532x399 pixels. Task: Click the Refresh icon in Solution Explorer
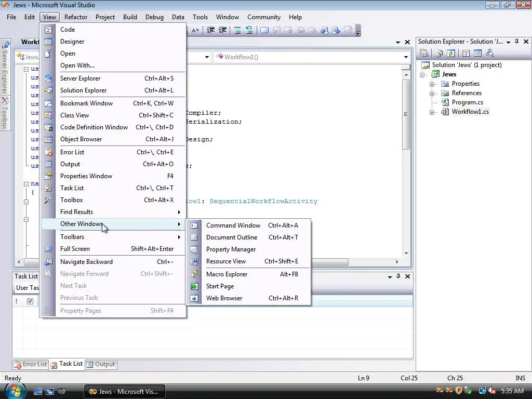click(x=450, y=53)
